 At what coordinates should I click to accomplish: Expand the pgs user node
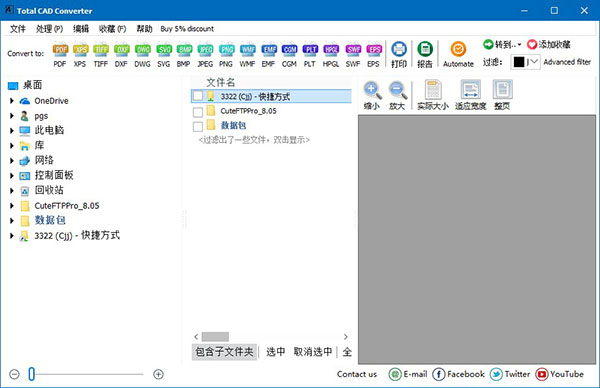click(x=12, y=116)
